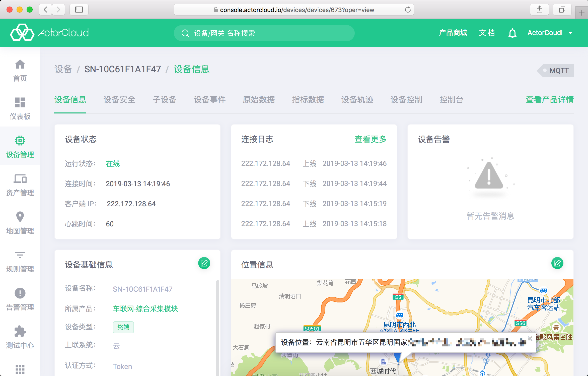Viewport: 588px width, 376px height.
Task: Switch to 指标数据 tab
Action: click(x=308, y=100)
